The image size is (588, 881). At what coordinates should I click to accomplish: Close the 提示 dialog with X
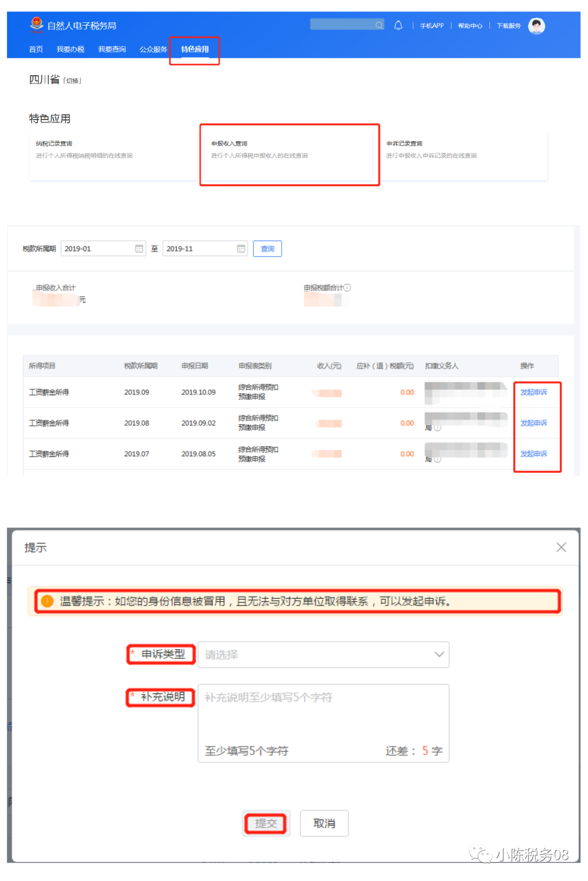[x=561, y=547]
